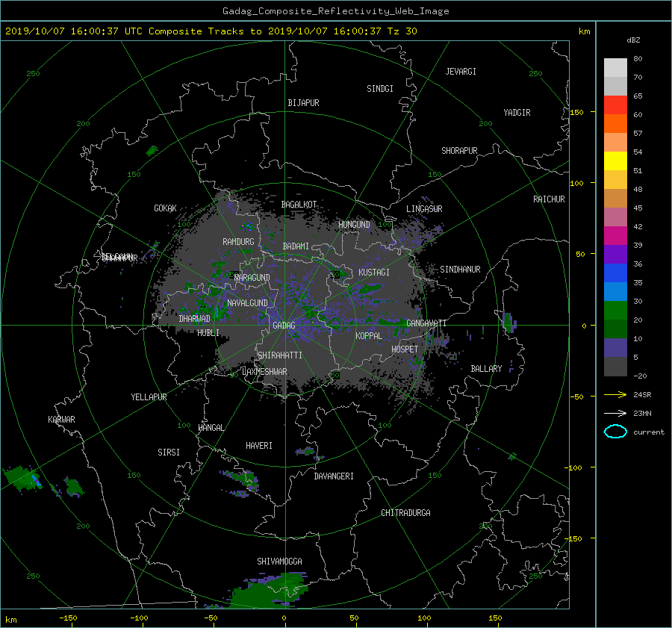Click the GOKAK city label
Image resolution: width=672 pixels, height=628 pixels.
pyautogui.click(x=165, y=208)
